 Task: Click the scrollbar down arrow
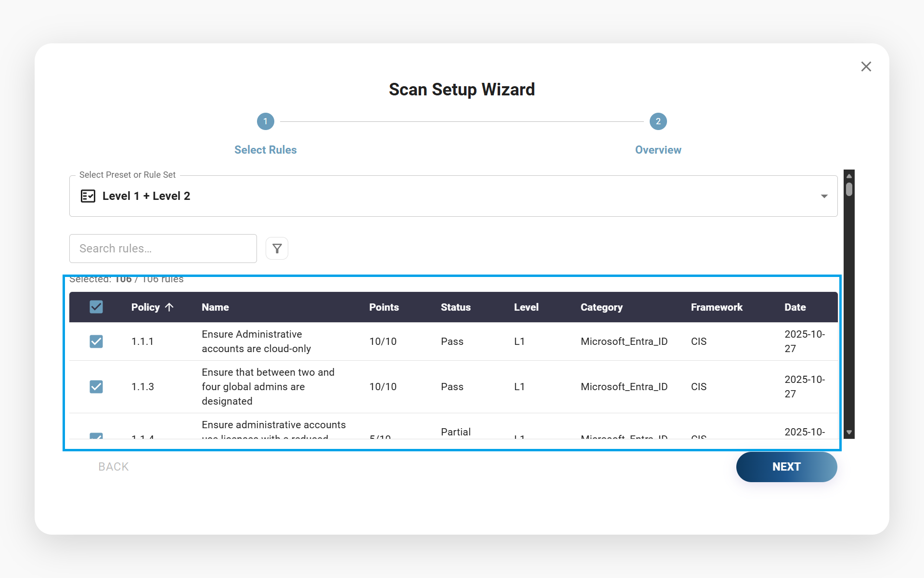pyautogui.click(x=848, y=432)
